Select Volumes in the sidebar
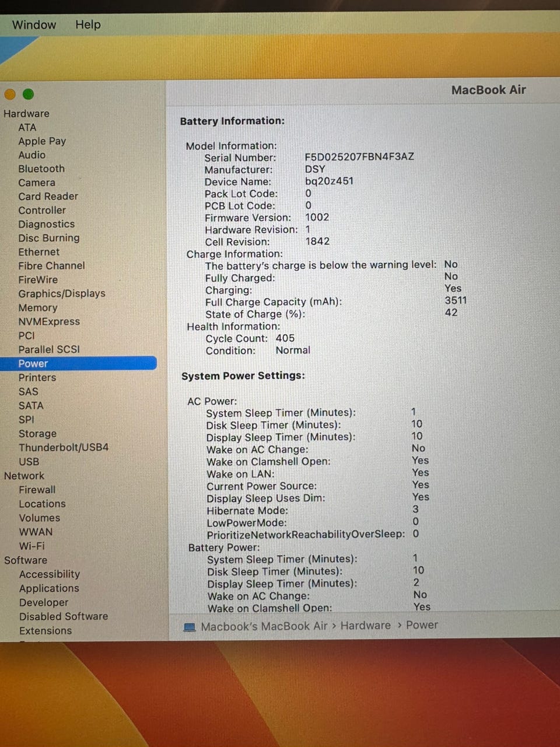 (x=39, y=518)
